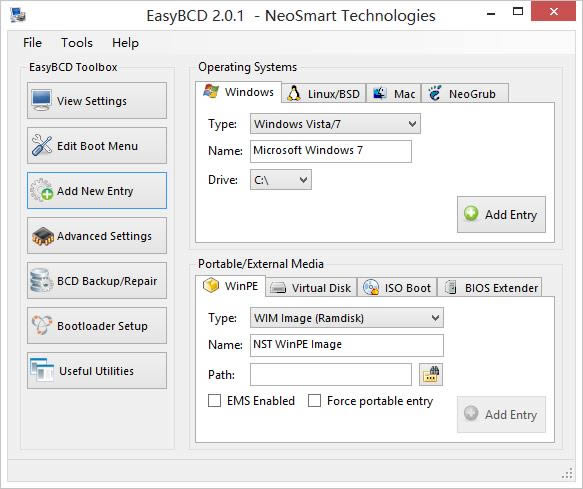
Task: Click the window resize grip in status bar
Action: click(567, 473)
